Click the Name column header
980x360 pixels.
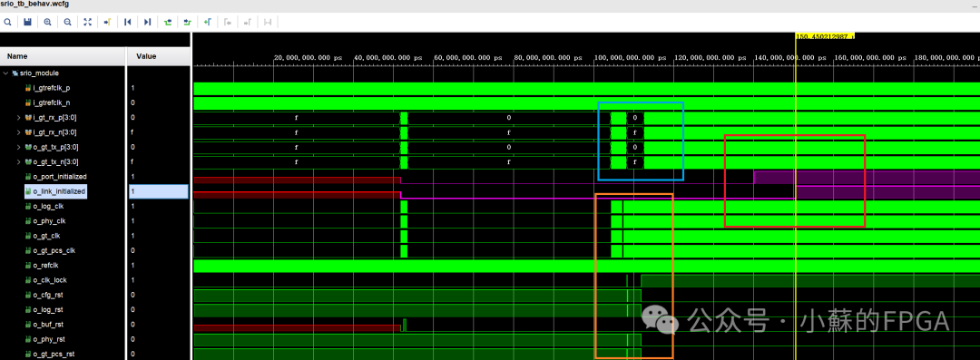64,56
